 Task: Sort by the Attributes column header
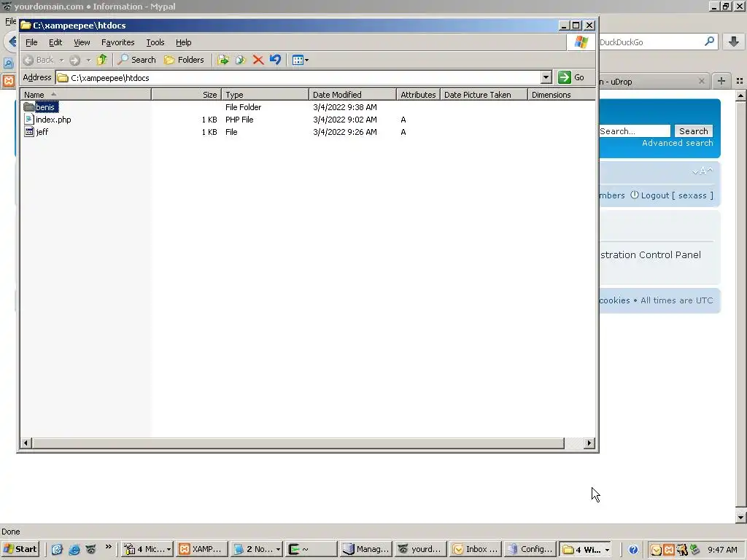click(x=418, y=95)
